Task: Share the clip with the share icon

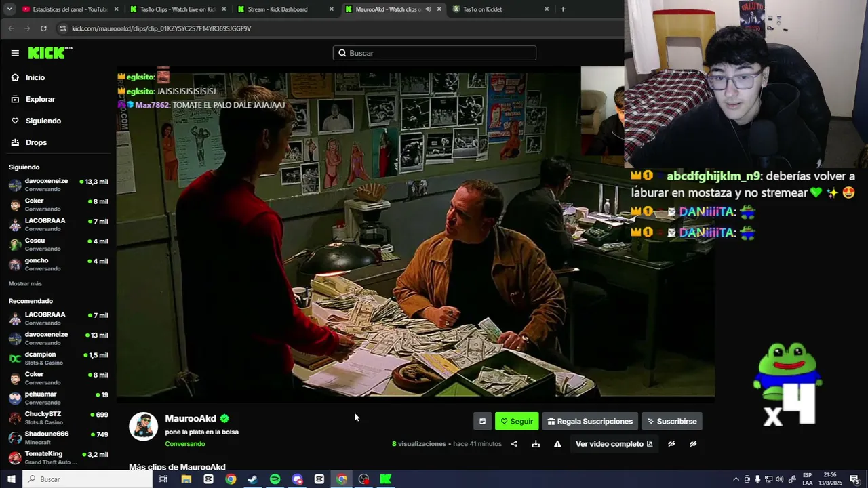Action: pos(514,444)
